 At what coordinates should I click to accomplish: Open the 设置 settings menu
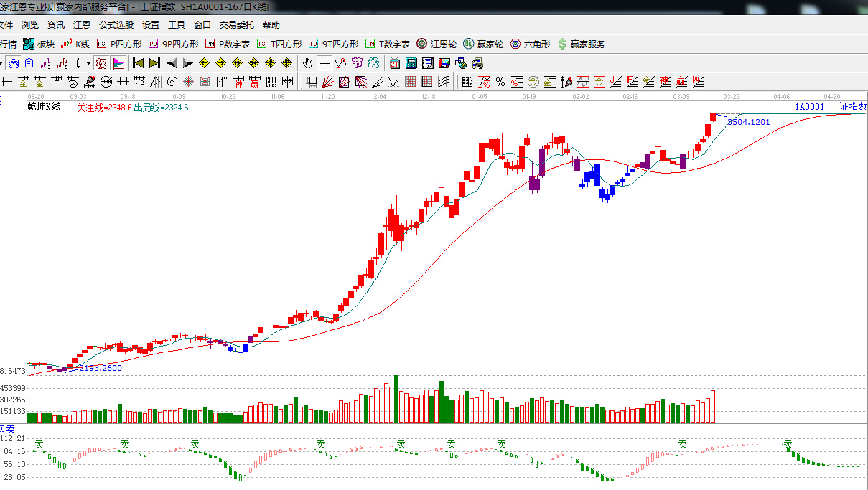[x=151, y=24]
